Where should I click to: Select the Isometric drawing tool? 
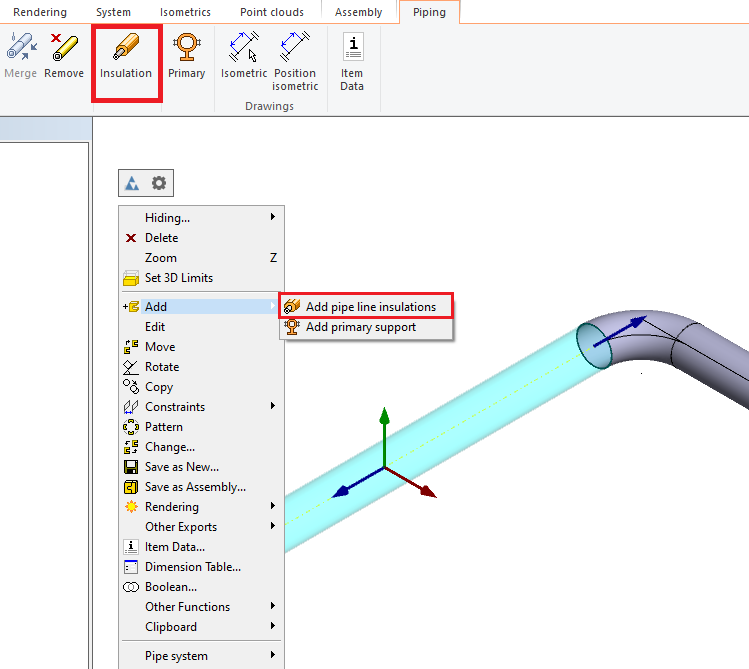tap(244, 57)
